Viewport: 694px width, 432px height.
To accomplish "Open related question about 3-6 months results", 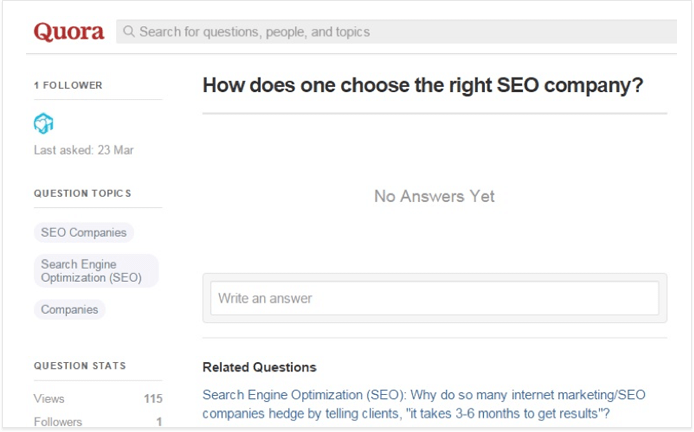I will 424,404.
